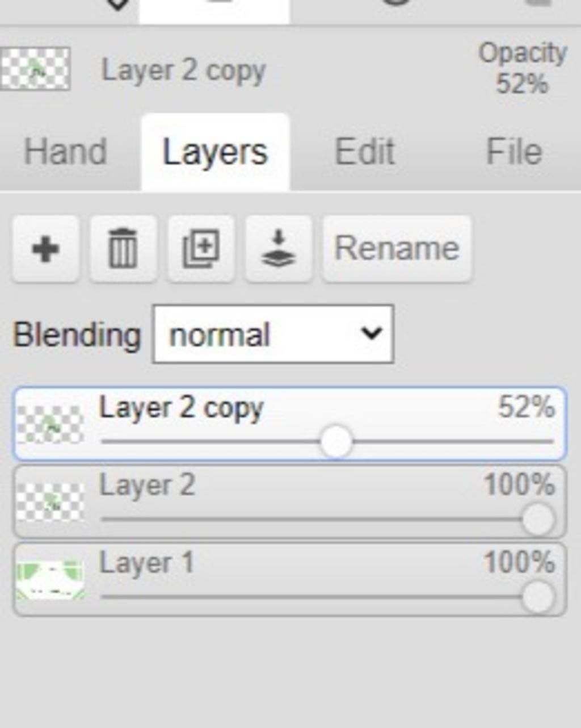This screenshot has width=581, height=728.
Task: Add a new layer with plus icon
Action: tap(45, 249)
